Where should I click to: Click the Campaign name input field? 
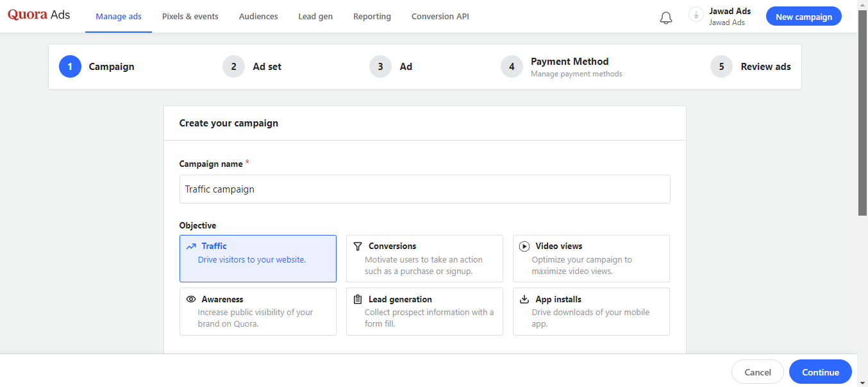[x=424, y=189]
